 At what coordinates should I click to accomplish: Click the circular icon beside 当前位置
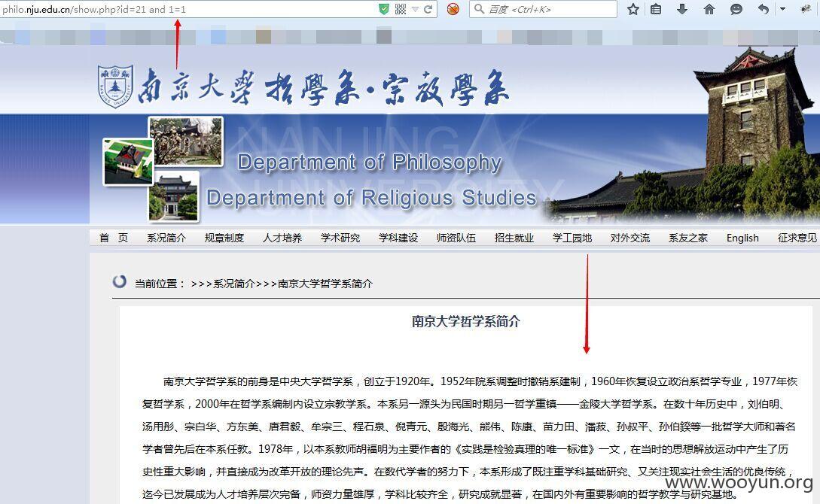(x=120, y=281)
